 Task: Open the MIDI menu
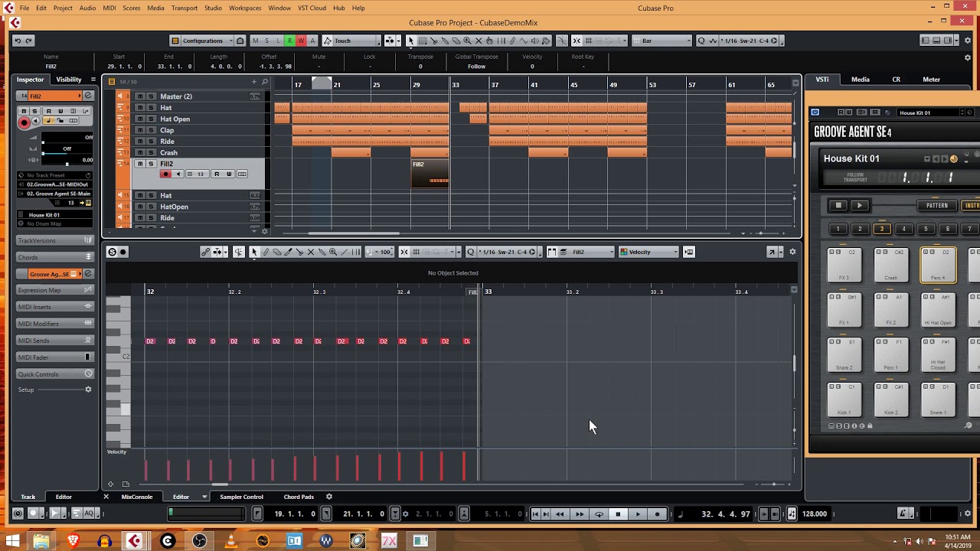coord(109,8)
